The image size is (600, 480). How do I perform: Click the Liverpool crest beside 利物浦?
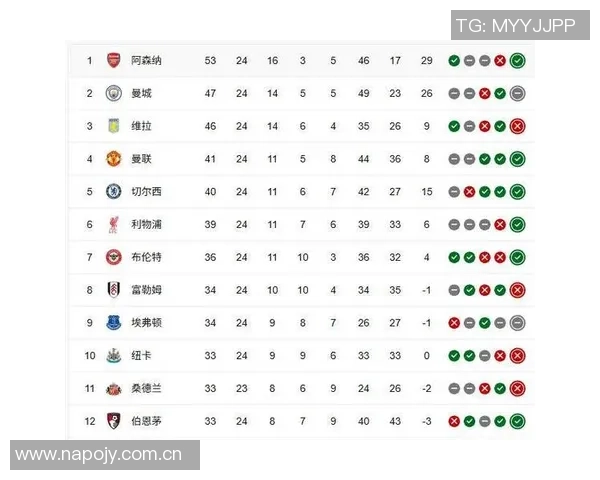(113, 225)
